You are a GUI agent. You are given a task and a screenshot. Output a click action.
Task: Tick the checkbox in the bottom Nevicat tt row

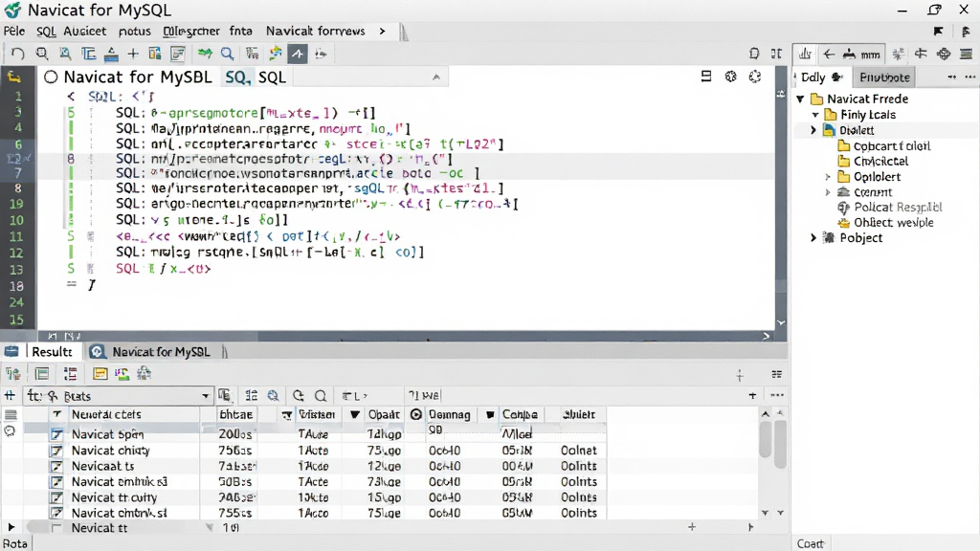(56, 528)
